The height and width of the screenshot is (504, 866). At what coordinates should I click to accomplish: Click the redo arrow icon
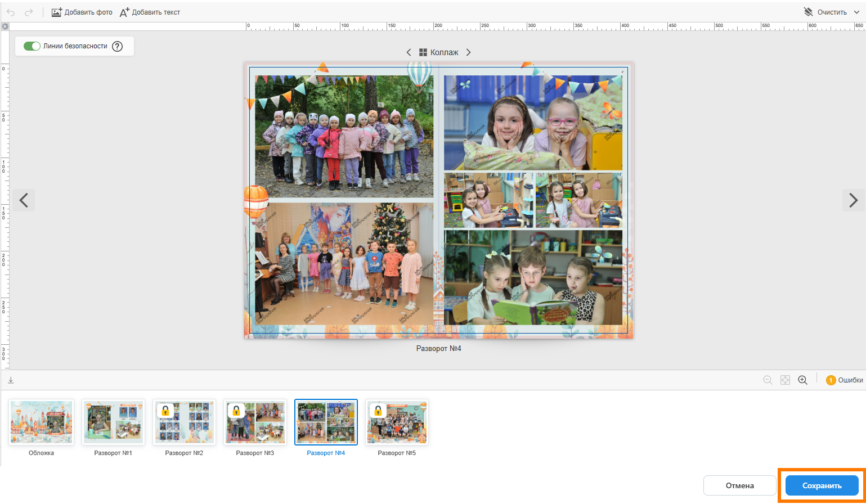click(29, 12)
